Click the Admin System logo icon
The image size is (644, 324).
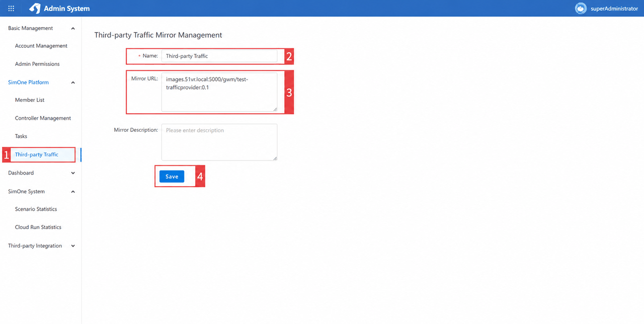point(35,9)
